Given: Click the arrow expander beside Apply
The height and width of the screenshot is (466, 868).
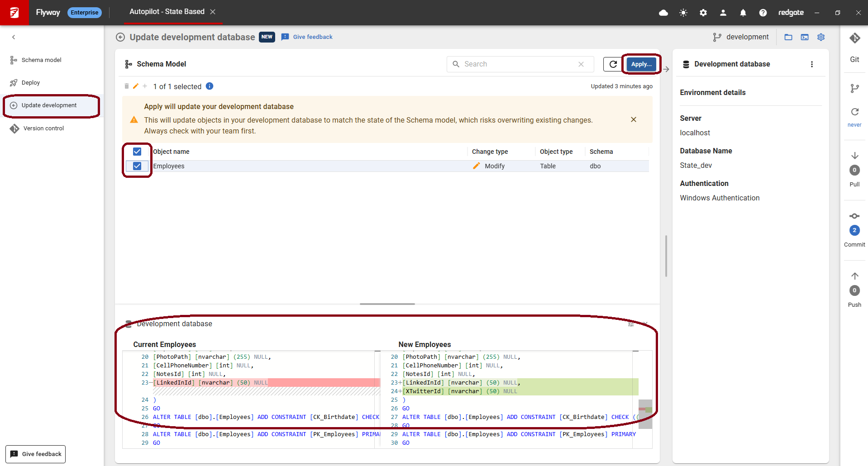Looking at the screenshot, I should coord(666,69).
